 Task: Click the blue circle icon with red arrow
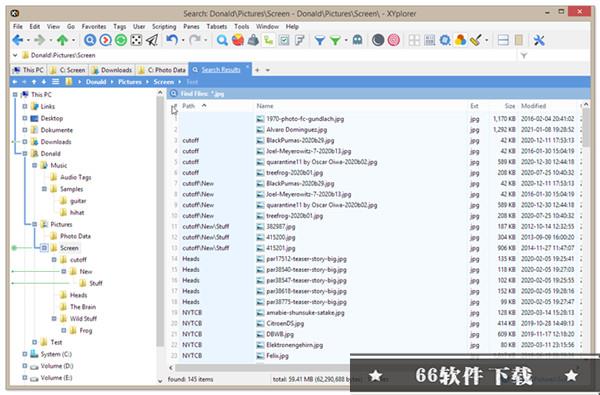pyautogui.click(x=106, y=40)
